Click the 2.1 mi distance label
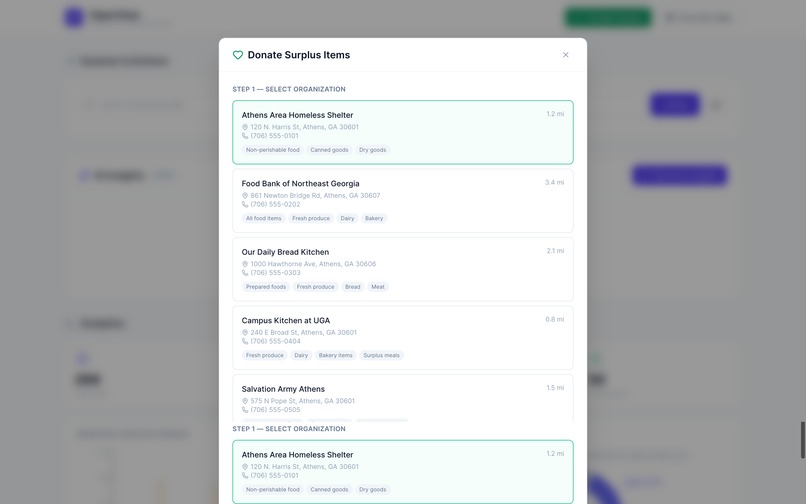The height and width of the screenshot is (504, 806). [555, 251]
